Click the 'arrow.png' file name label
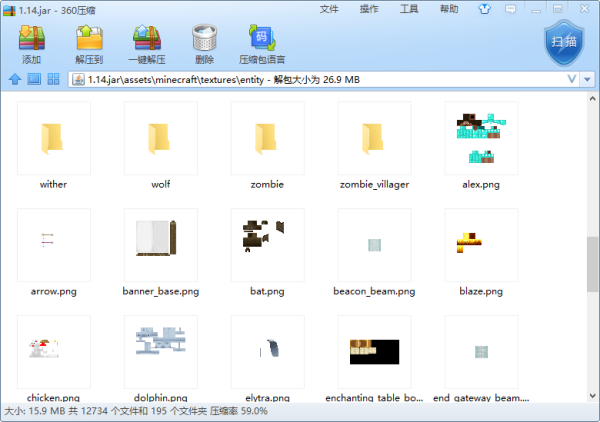This screenshot has width=600, height=422. [x=54, y=292]
